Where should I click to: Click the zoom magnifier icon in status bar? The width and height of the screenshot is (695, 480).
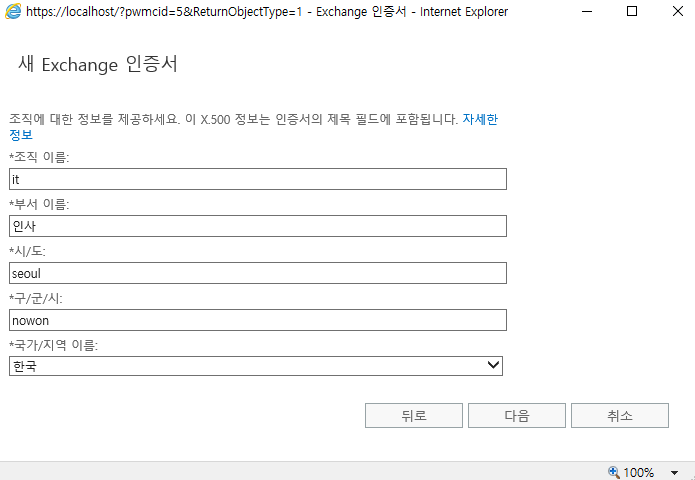pos(614,472)
